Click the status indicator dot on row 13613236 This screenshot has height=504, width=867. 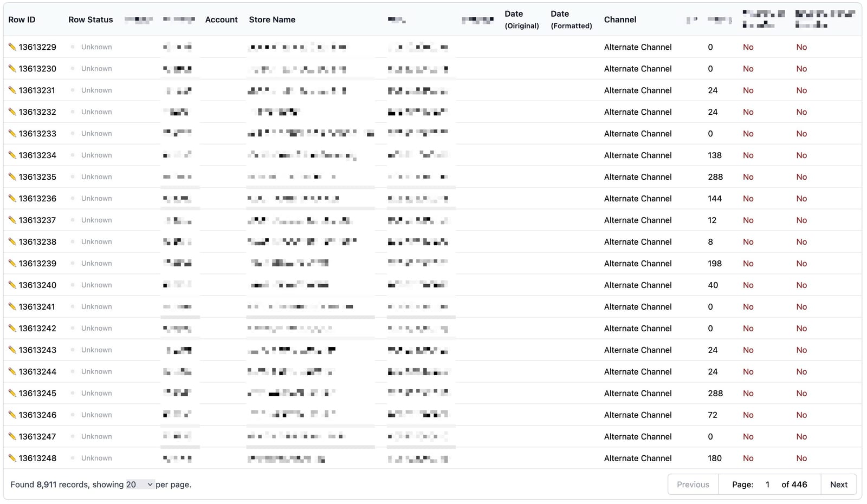pyautogui.click(x=72, y=199)
